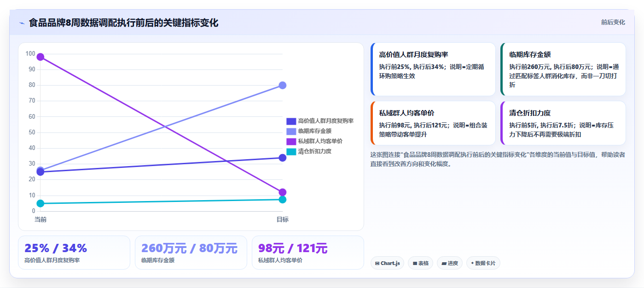Click the purple 私域群人均客单价 point at 目标
This screenshot has width=644, height=288.
click(283, 192)
